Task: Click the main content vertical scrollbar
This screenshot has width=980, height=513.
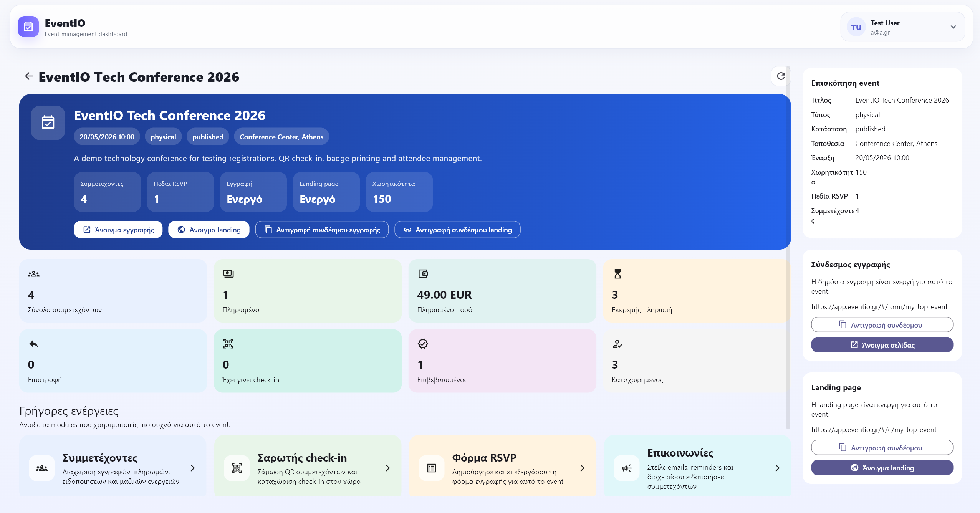Action: point(788,248)
